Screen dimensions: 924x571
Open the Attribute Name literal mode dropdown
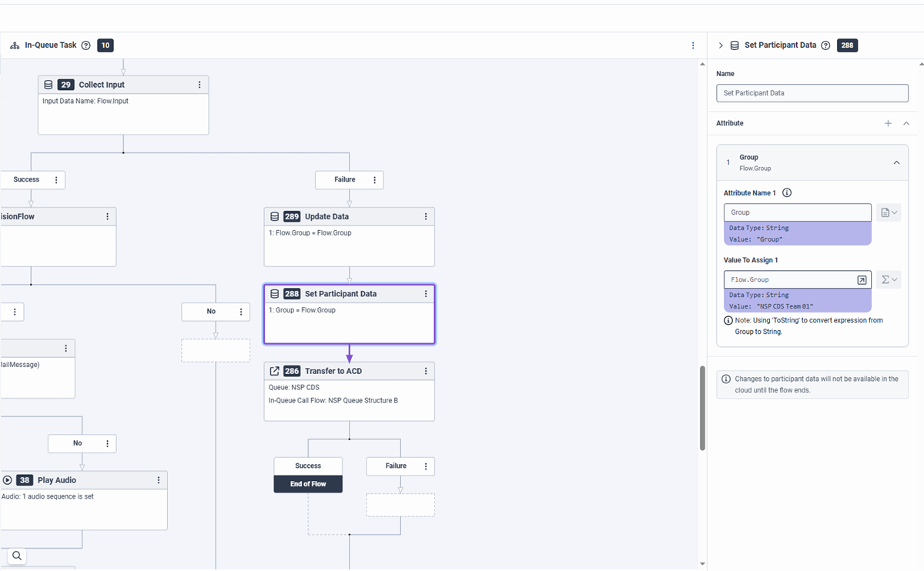tap(889, 212)
